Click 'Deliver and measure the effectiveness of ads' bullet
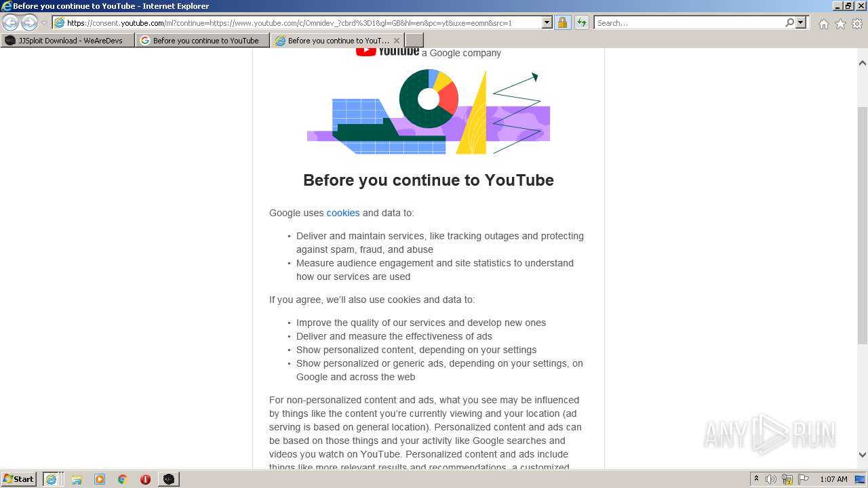The image size is (868, 488). (394, 336)
